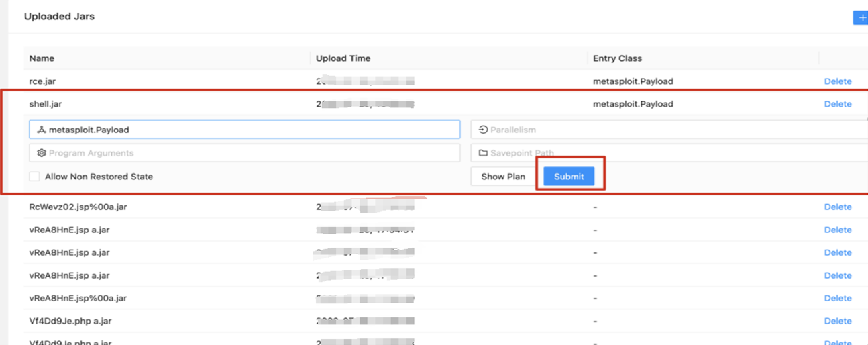The width and height of the screenshot is (868, 345).
Task: Delete the shell.jar entry
Action: click(838, 104)
